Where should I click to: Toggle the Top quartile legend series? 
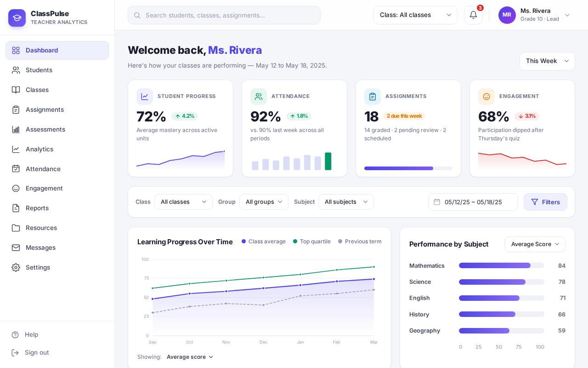(x=312, y=241)
